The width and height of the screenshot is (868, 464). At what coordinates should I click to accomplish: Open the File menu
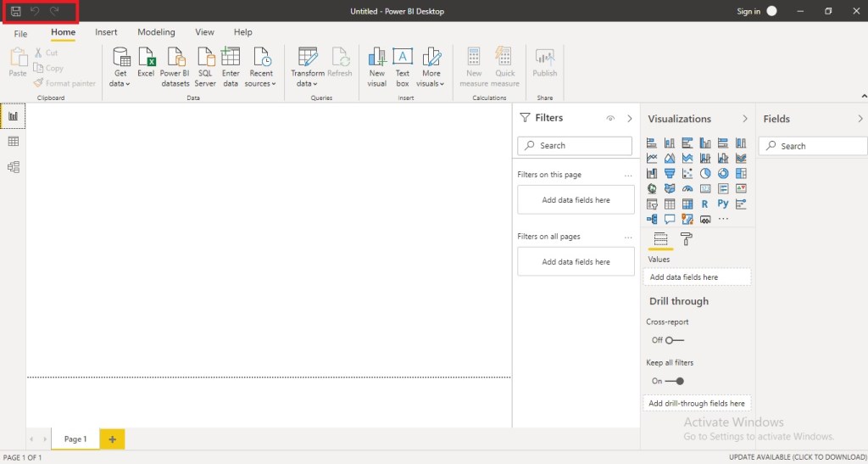(20, 34)
